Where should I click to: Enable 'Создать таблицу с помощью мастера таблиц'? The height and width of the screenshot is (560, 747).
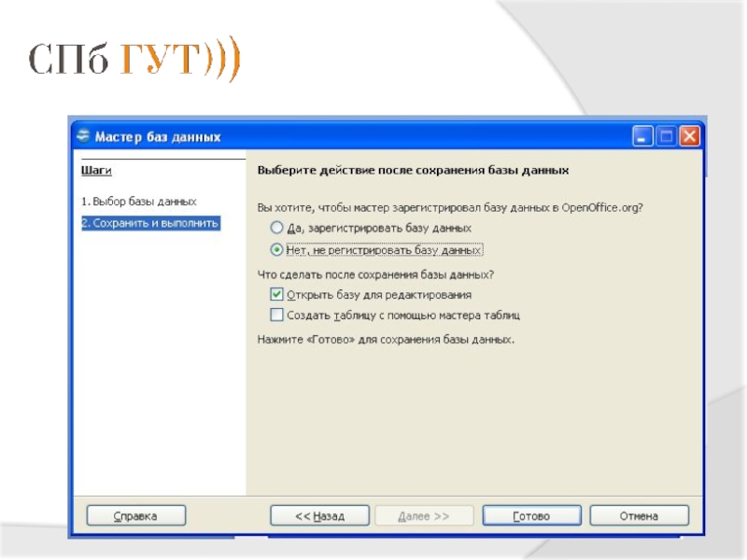pyautogui.click(x=276, y=315)
